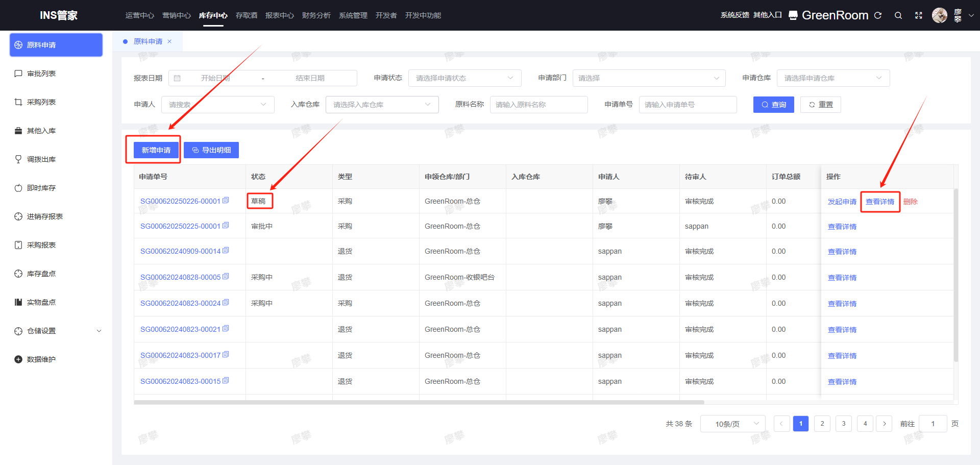Copy order number SG000620240823-00024 icon
980x465 pixels.
pyautogui.click(x=226, y=303)
